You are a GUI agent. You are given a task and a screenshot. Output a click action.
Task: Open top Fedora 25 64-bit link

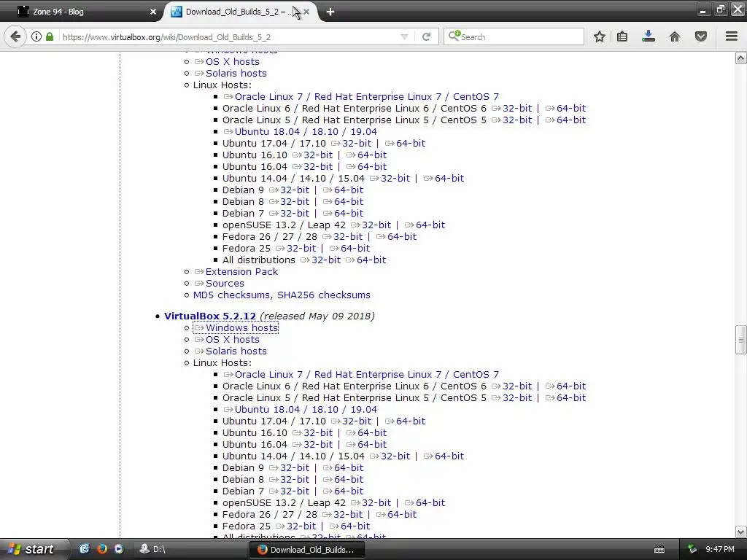click(x=349, y=248)
